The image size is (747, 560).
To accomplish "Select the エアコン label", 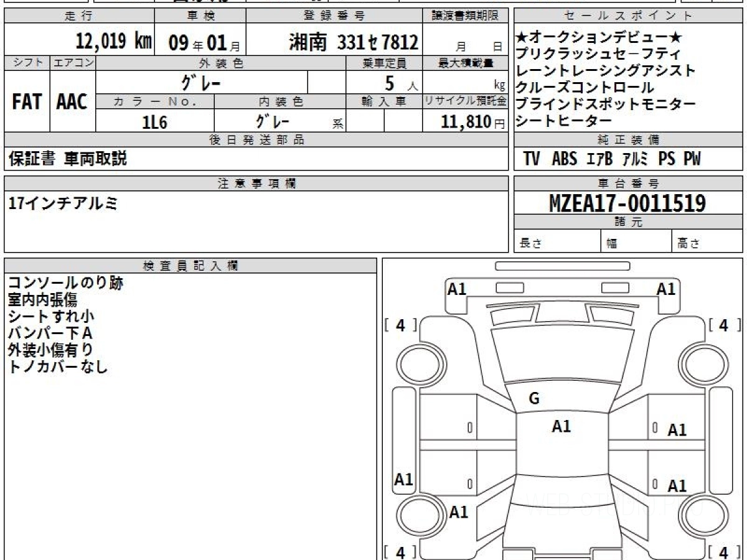I will 73,62.
